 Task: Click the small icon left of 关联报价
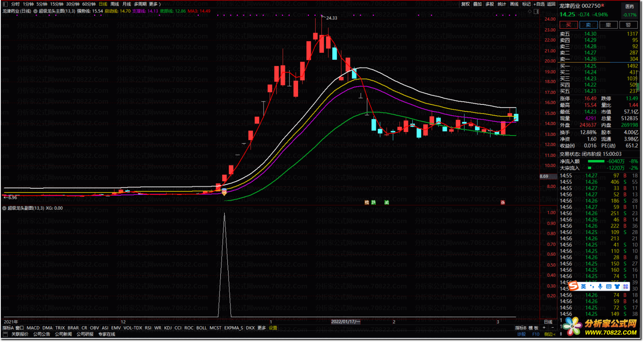[5, 334]
